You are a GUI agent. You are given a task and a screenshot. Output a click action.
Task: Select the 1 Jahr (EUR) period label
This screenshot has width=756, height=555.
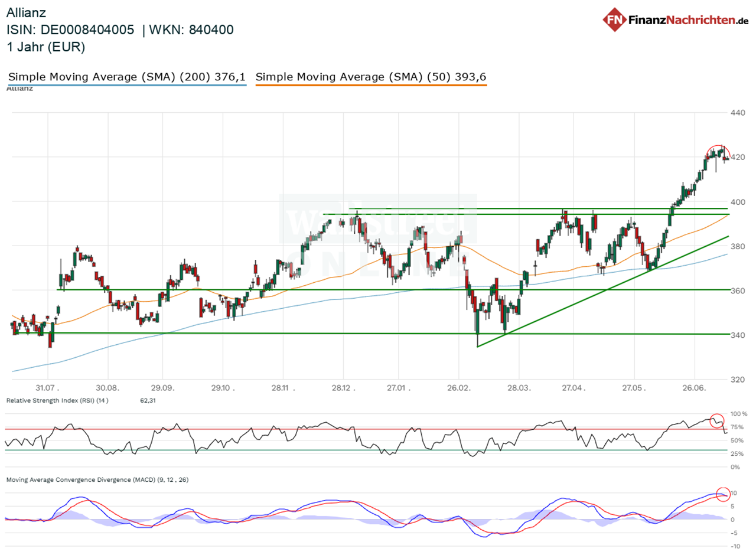click(46, 47)
